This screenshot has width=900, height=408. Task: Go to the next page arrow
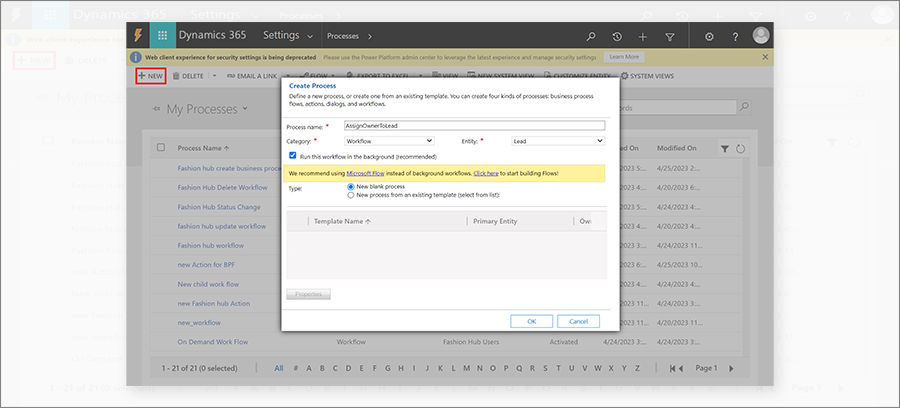(x=731, y=368)
